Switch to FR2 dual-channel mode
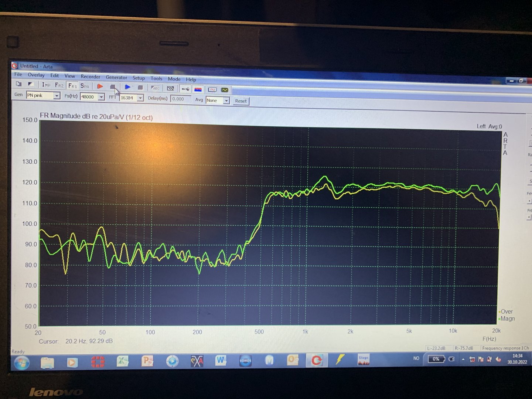Image resolution: width=532 pixels, height=399 pixels. coord(59,85)
